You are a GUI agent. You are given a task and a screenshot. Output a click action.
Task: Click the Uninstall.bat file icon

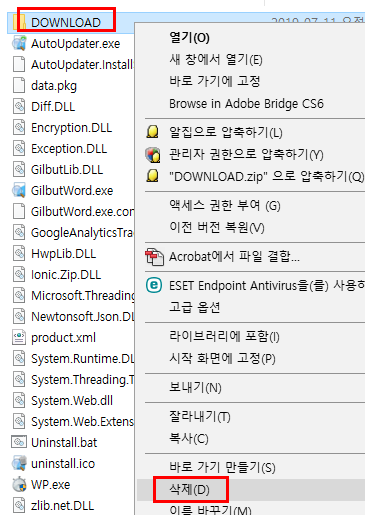pos(19,443)
